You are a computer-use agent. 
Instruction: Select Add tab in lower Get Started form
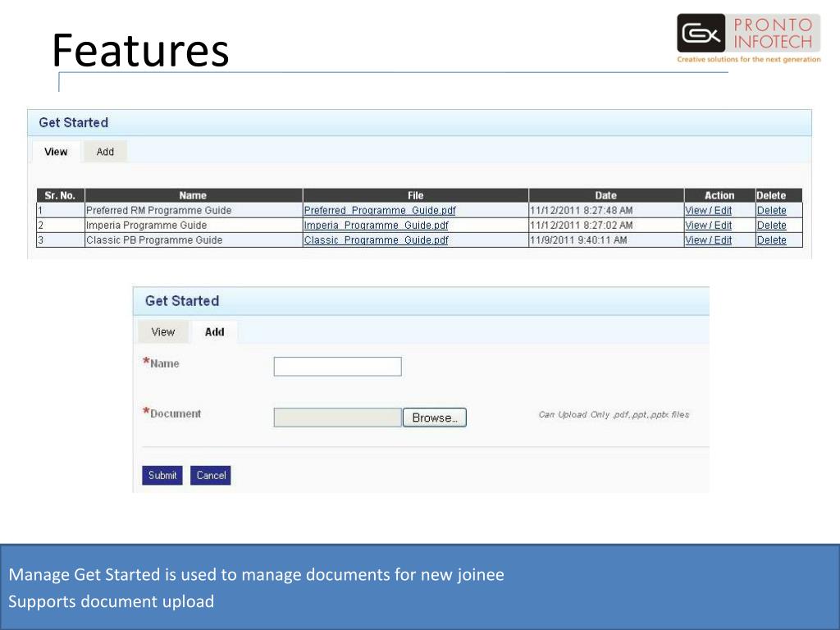pyautogui.click(x=214, y=331)
